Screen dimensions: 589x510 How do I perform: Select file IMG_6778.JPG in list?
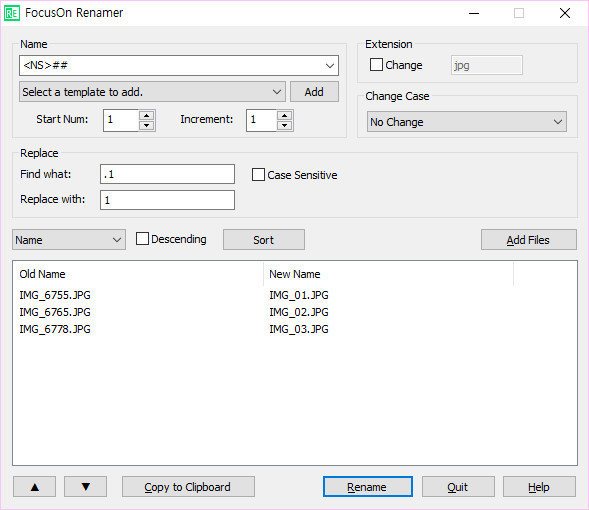(55, 329)
